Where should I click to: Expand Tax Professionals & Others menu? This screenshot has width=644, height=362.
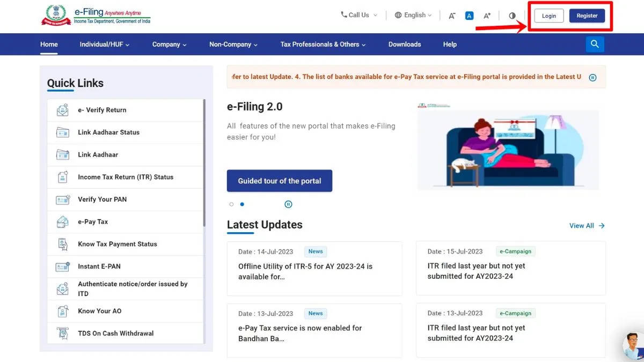tap(323, 45)
